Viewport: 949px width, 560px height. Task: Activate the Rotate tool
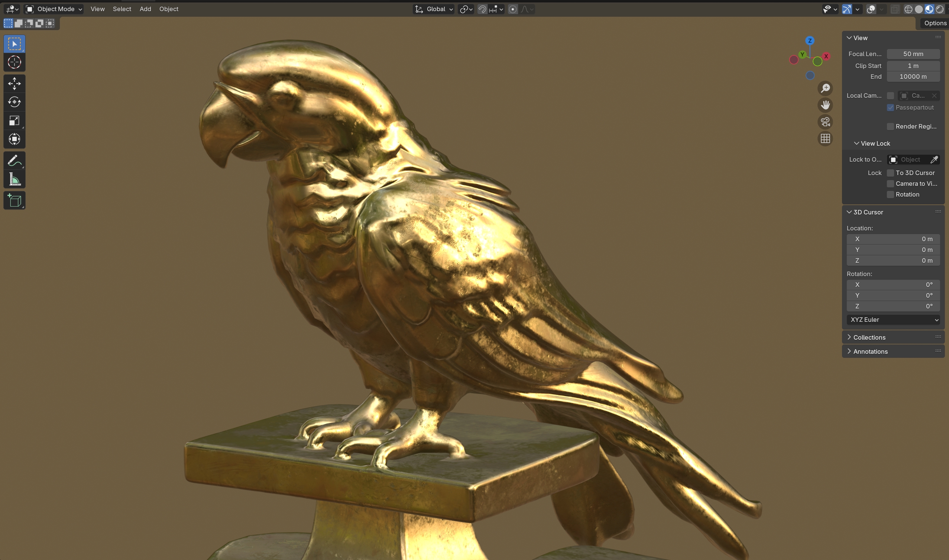click(x=14, y=102)
